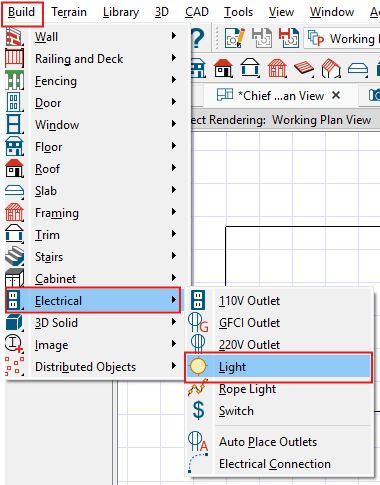Expand the Framing submenu
Viewport: 380px width, 485px height.
(174, 212)
